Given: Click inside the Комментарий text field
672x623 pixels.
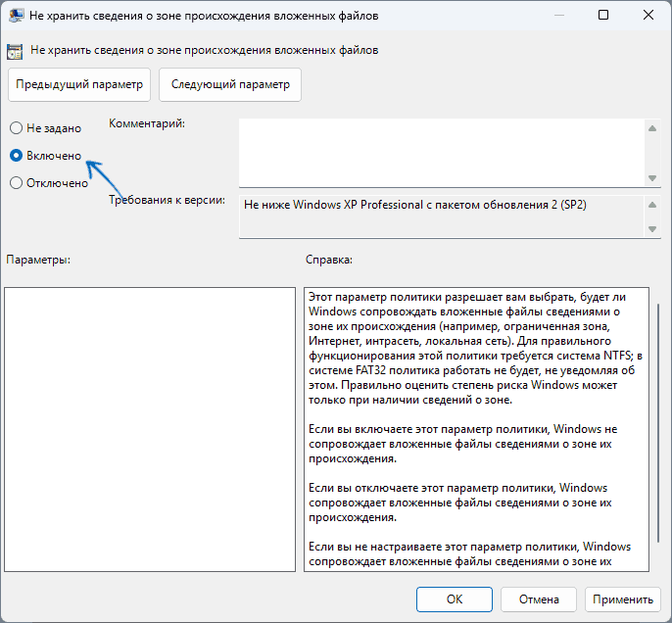Looking at the screenshot, I should click(441, 152).
